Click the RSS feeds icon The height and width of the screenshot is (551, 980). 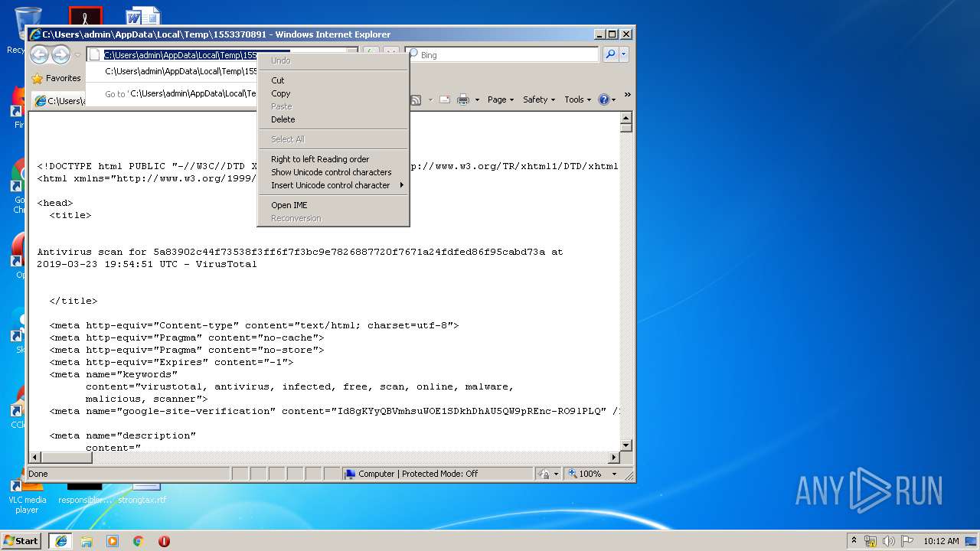(416, 99)
